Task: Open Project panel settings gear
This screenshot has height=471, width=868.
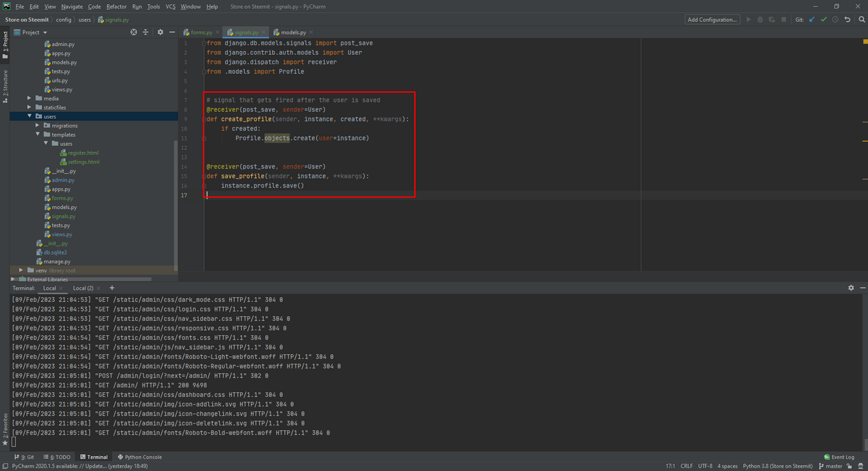Action: [160, 32]
